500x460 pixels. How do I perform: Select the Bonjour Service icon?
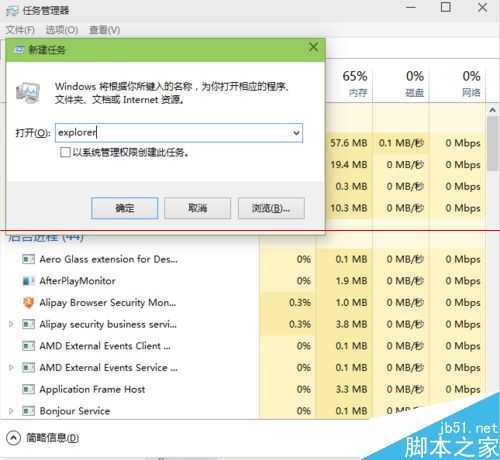[28, 411]
